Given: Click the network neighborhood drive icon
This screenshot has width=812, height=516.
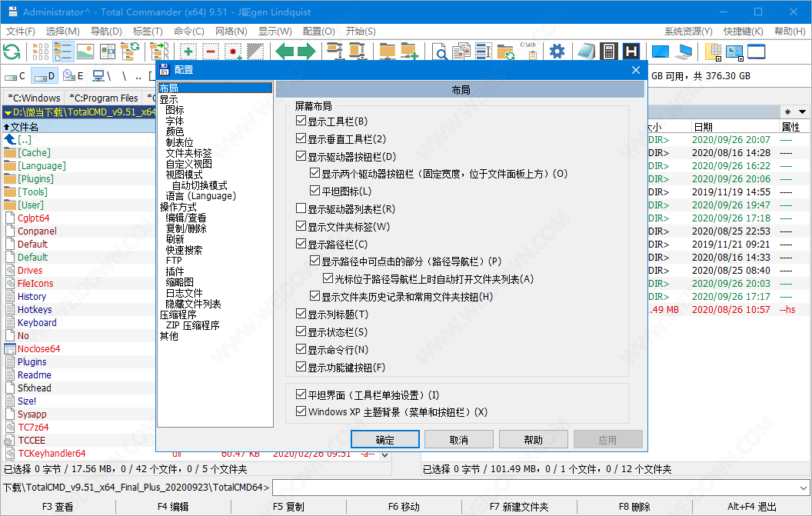Looking at the screenshot, I should coord(101,76).
